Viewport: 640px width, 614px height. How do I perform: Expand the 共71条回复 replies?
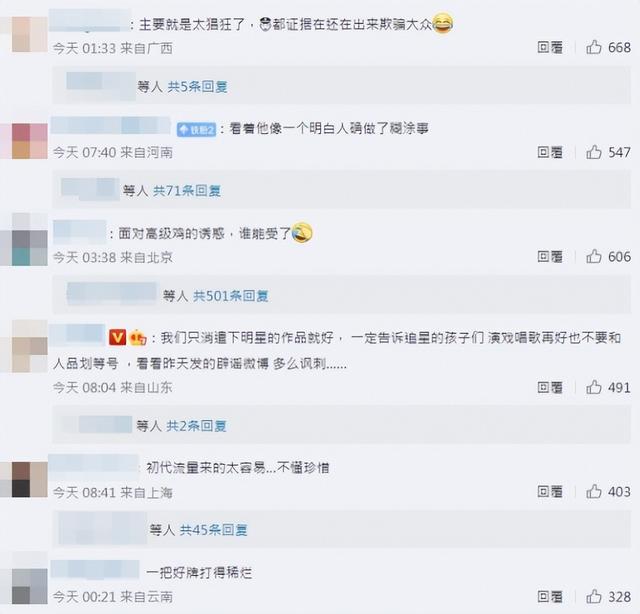(187, 191)
